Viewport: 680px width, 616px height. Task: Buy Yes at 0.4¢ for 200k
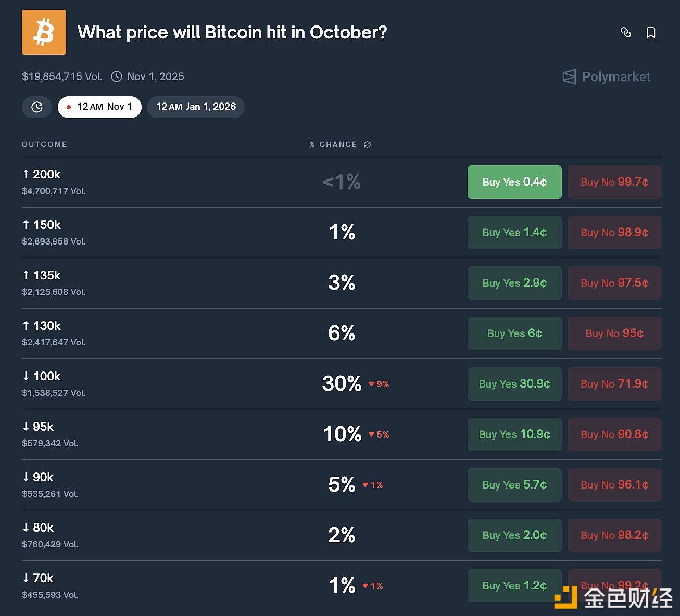[x=514, y=182]
